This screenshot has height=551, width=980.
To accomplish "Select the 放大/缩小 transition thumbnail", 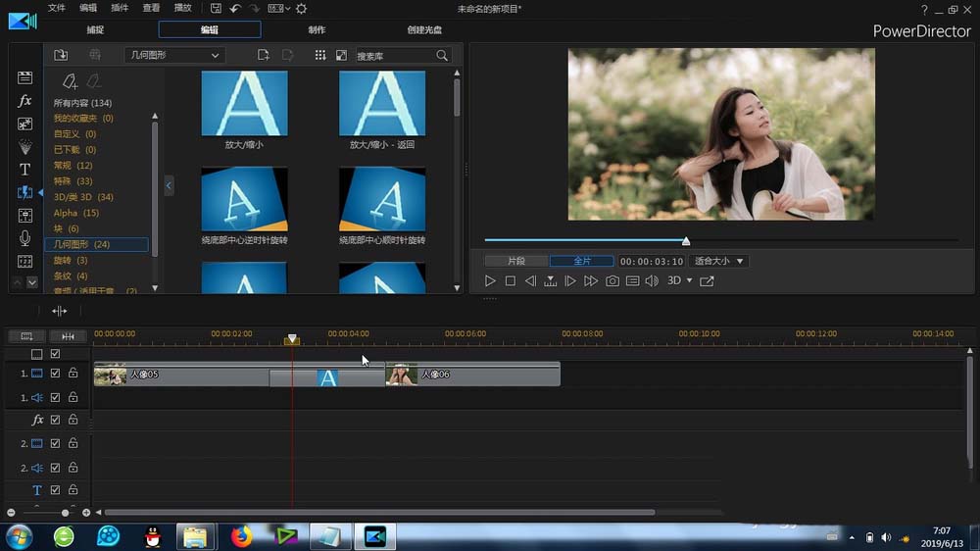I will [x=245, y=103].
